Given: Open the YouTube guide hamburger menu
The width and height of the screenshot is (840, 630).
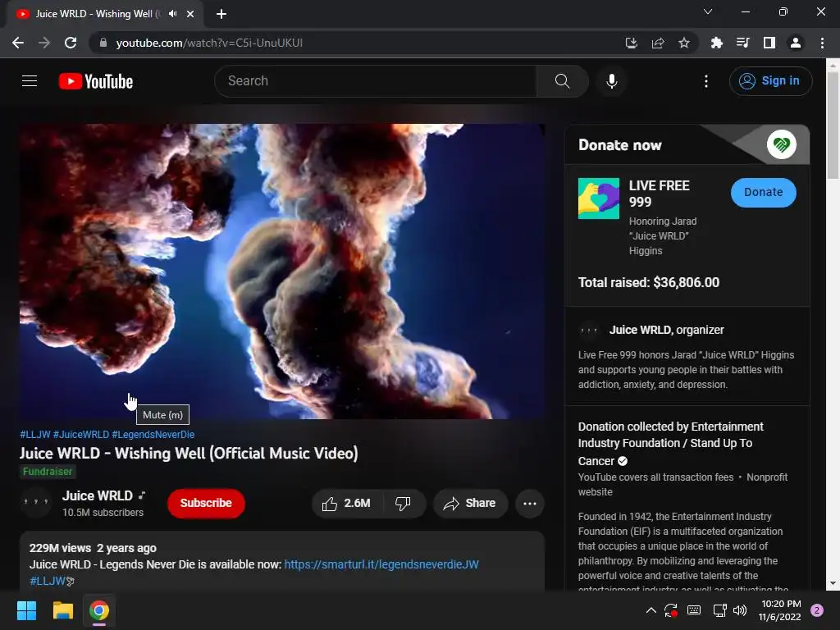Looking at the screenshot, I should click(30, 81).
